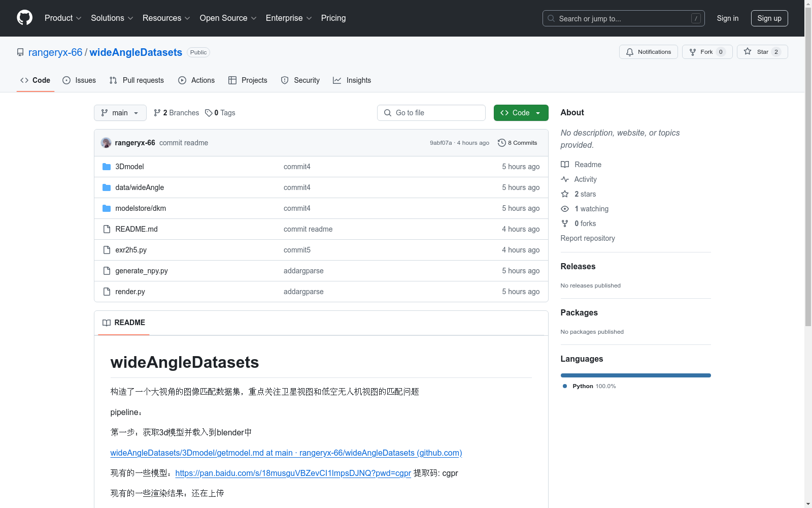Open the Projects tab
Viewport: 812px width, 508px height.
point(248,80)
